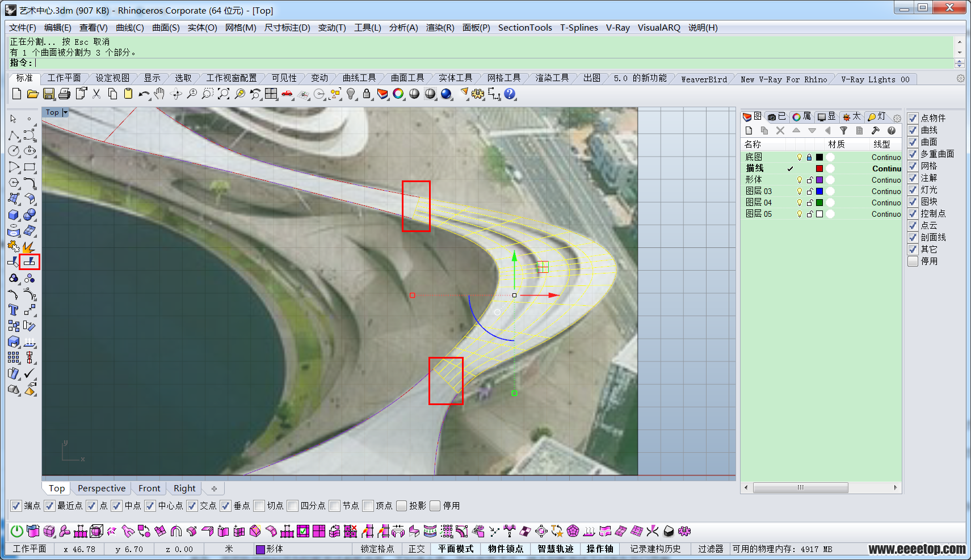Viewport: 971px width, 560px height.
Task: Click the padlock Lock objects icon
Action: click(367, 94)
